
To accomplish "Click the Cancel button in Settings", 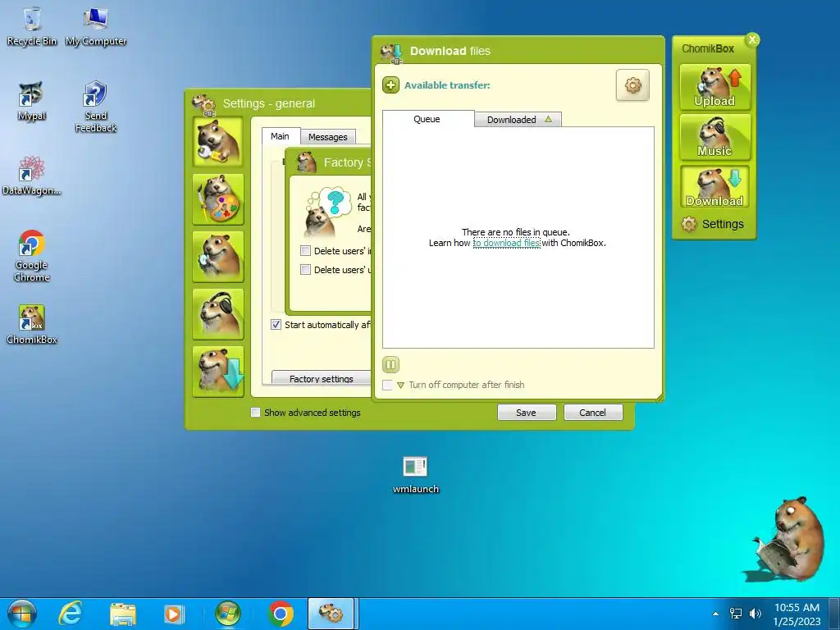I will (593, 413).
